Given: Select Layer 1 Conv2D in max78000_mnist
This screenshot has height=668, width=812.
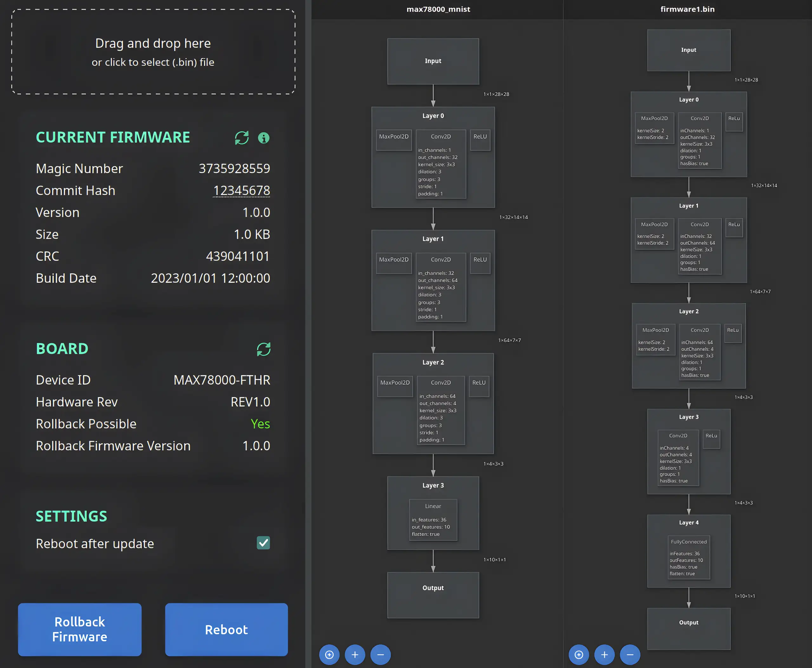Looking at the screenshot, I should coord(441,287).
